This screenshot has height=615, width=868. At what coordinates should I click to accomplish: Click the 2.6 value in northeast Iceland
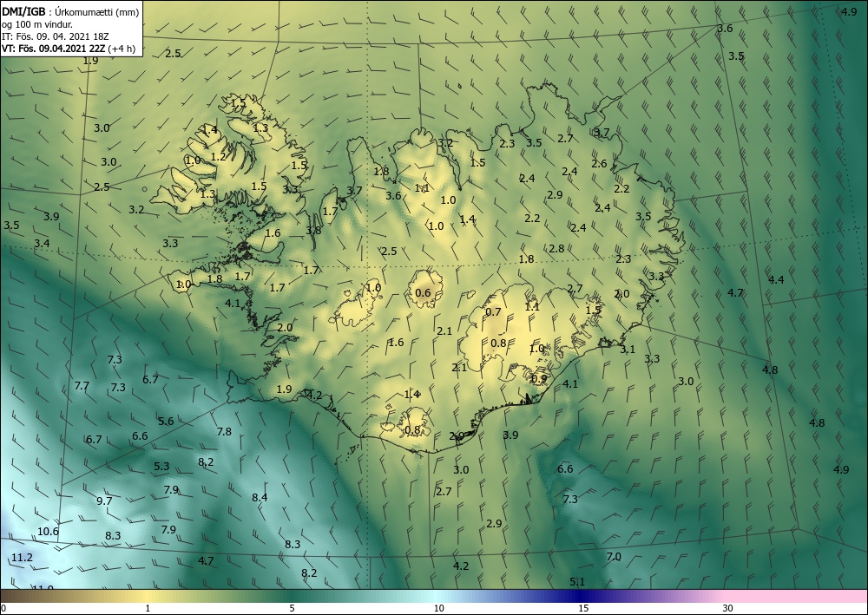click(599, 164)
